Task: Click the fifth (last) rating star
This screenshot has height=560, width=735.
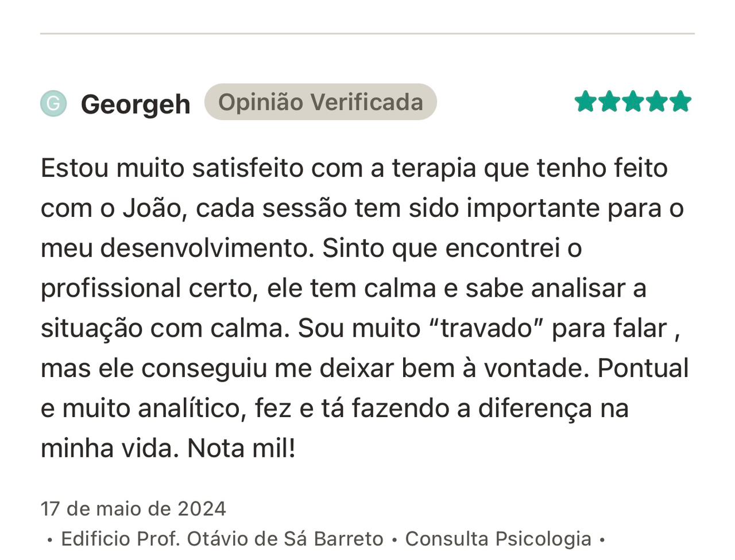Action: [x=680, y=102]
